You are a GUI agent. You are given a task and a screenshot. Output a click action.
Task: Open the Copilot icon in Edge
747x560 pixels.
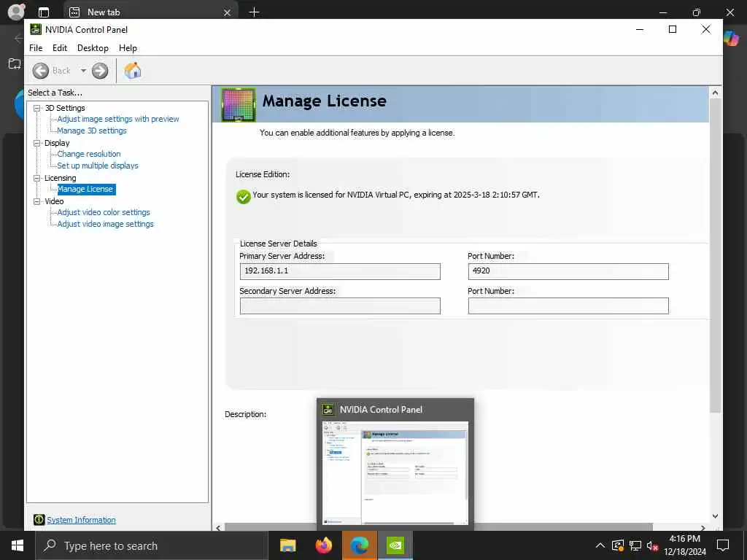(732, 38)
